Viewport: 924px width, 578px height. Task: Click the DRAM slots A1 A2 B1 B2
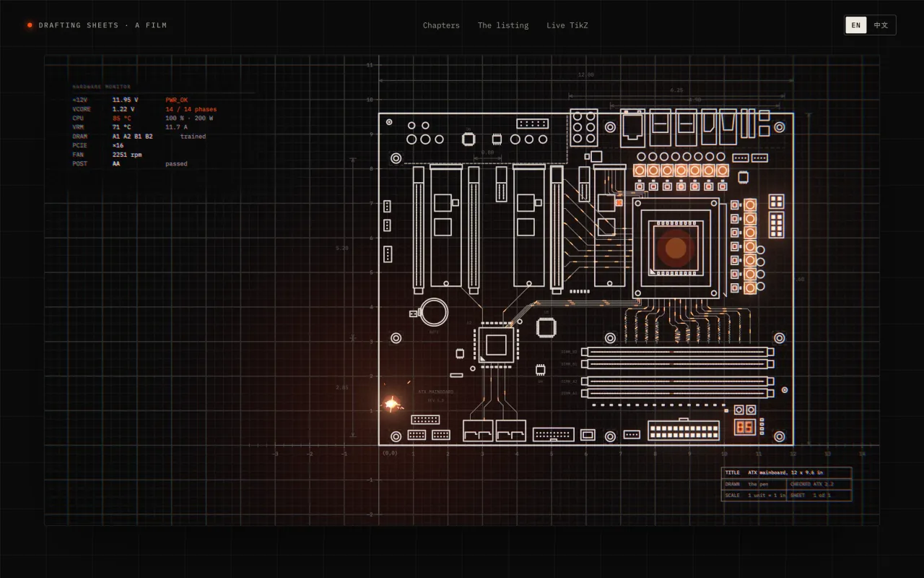click(133, 137)
